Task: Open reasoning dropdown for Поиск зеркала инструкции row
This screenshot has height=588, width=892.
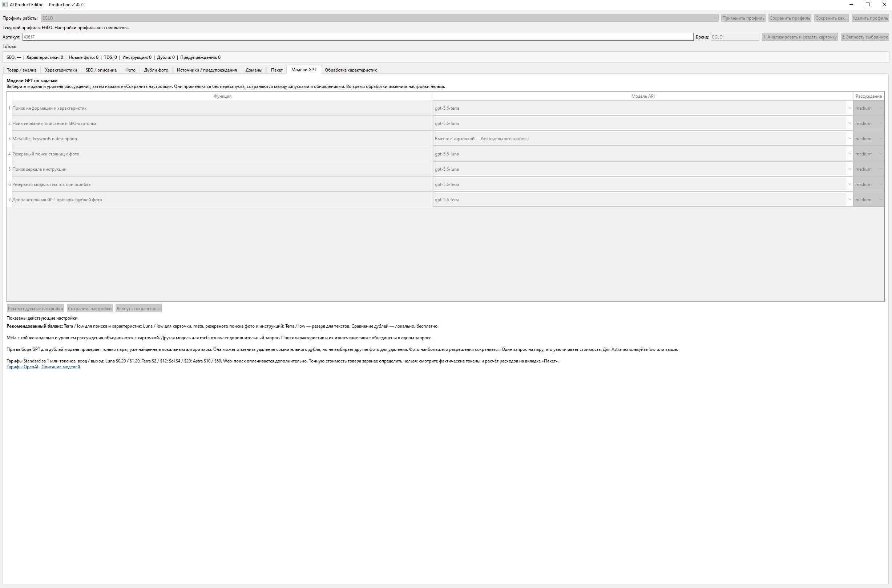Action: (x=868, y=169)
